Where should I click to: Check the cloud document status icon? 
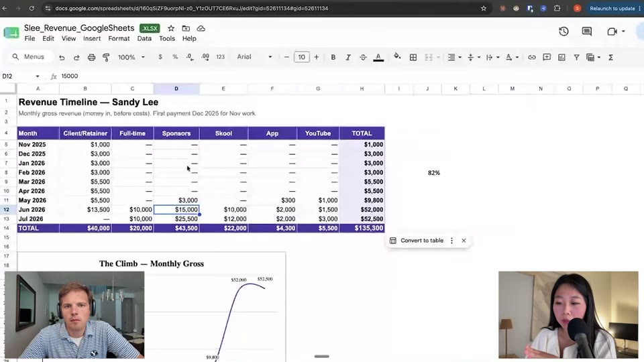[201, 28]
